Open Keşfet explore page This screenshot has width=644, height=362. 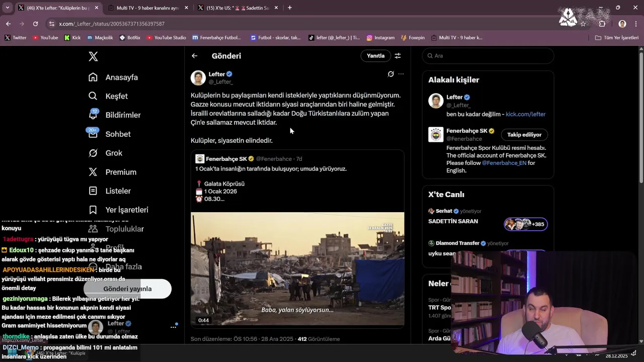(x=108, y=96)
